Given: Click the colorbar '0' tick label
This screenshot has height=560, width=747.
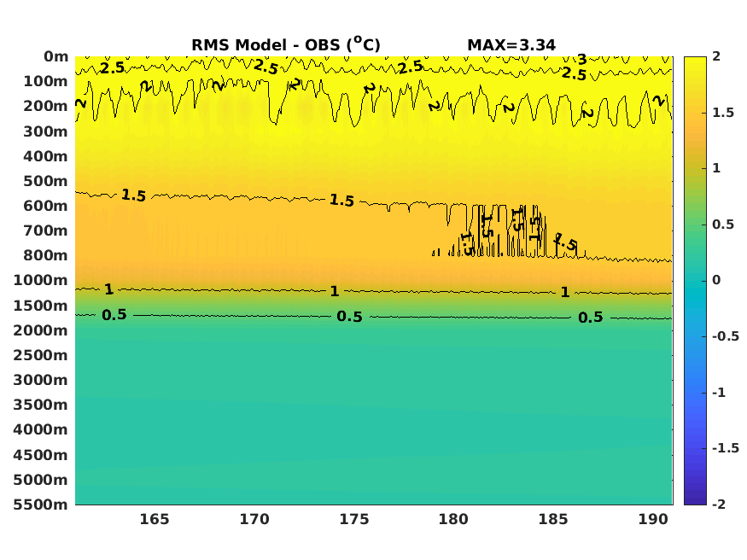Looking at the screenshot, I should point(716,281).
